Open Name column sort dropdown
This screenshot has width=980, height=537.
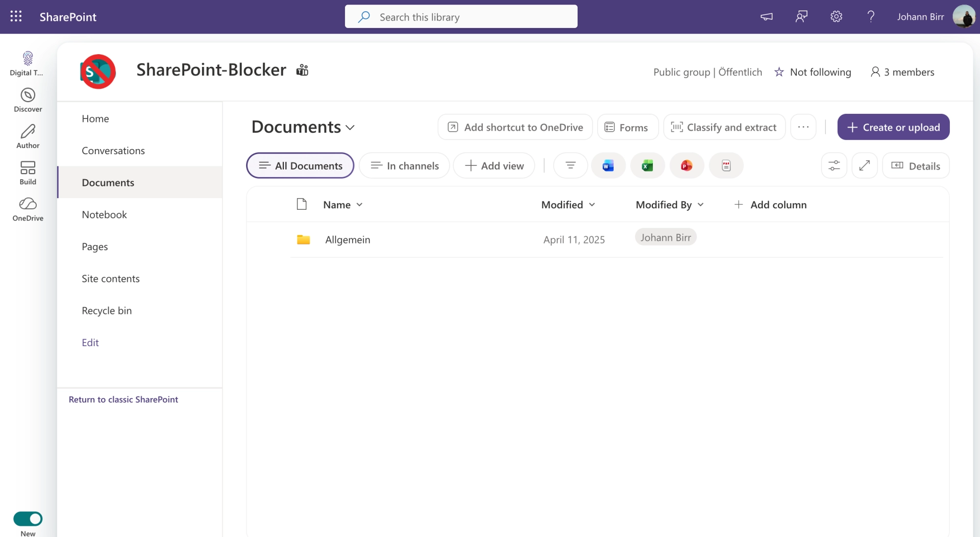tap(359, 204)
